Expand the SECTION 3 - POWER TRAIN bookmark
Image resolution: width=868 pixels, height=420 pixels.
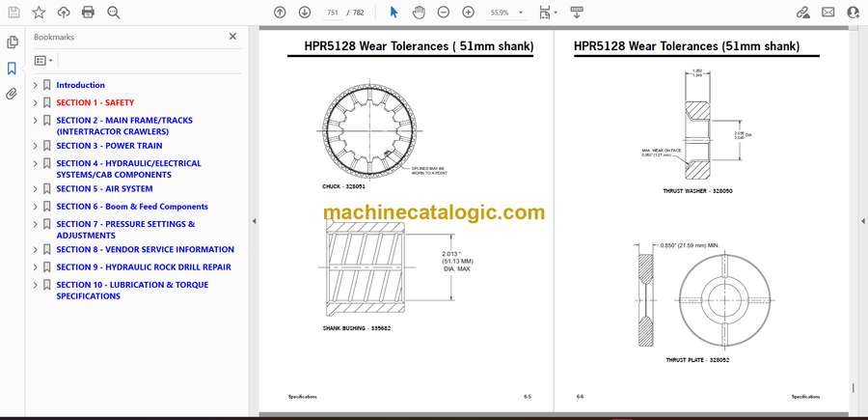(x=36, y=147)
